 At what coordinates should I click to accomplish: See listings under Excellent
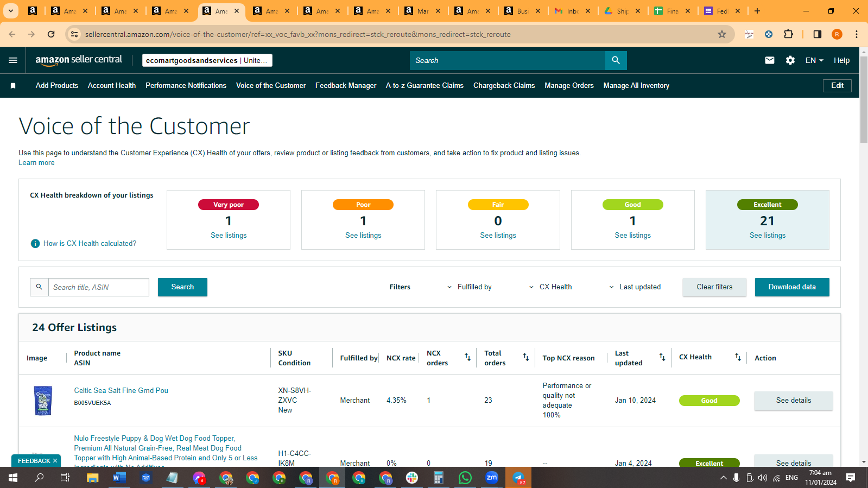tap(768, 236)
